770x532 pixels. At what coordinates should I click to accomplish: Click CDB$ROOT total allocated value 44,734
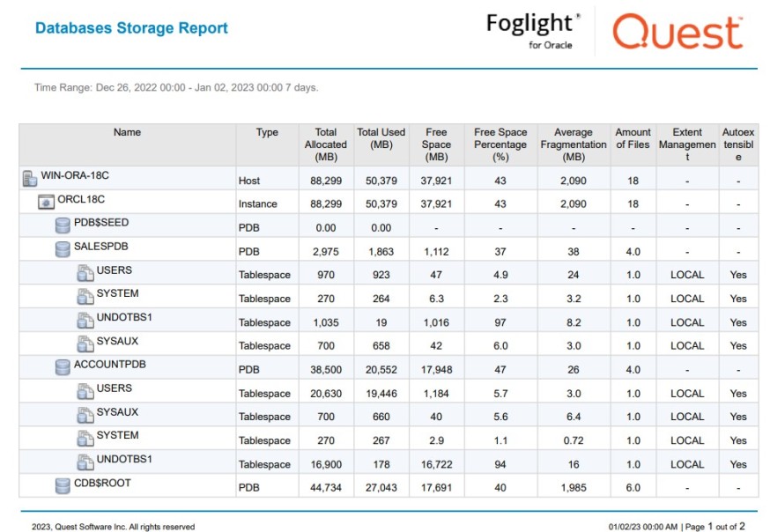tap(326, 488)
